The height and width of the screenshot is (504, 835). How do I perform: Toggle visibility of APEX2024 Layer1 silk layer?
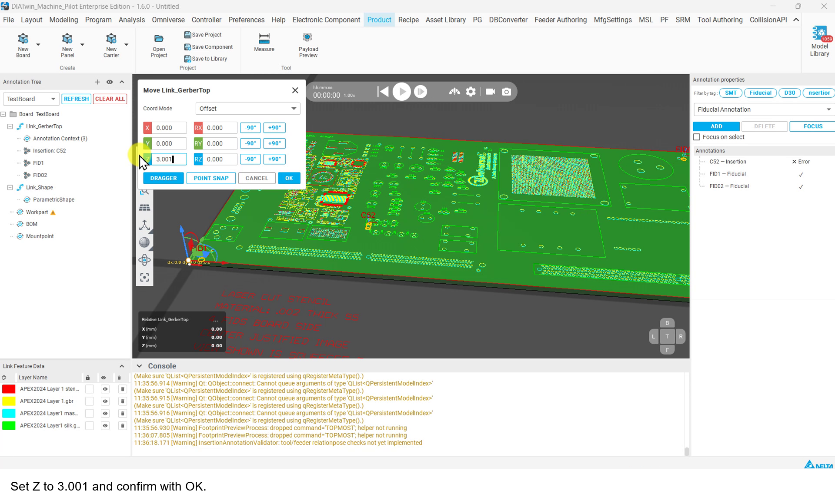click(105, 426)
